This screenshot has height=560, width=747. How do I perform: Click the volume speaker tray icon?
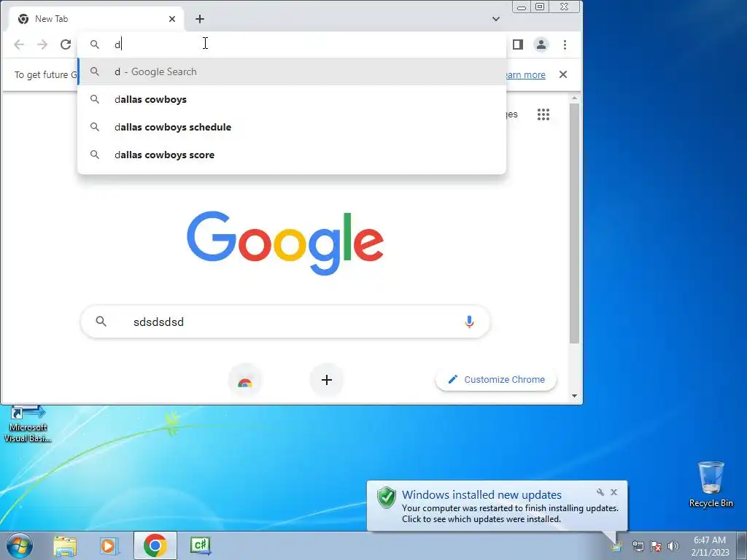(673, 546)
